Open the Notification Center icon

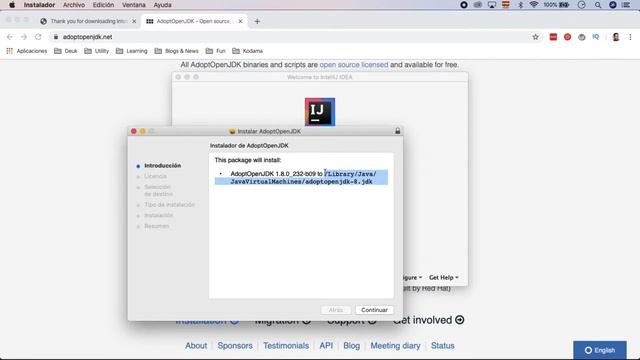[627, 5]
